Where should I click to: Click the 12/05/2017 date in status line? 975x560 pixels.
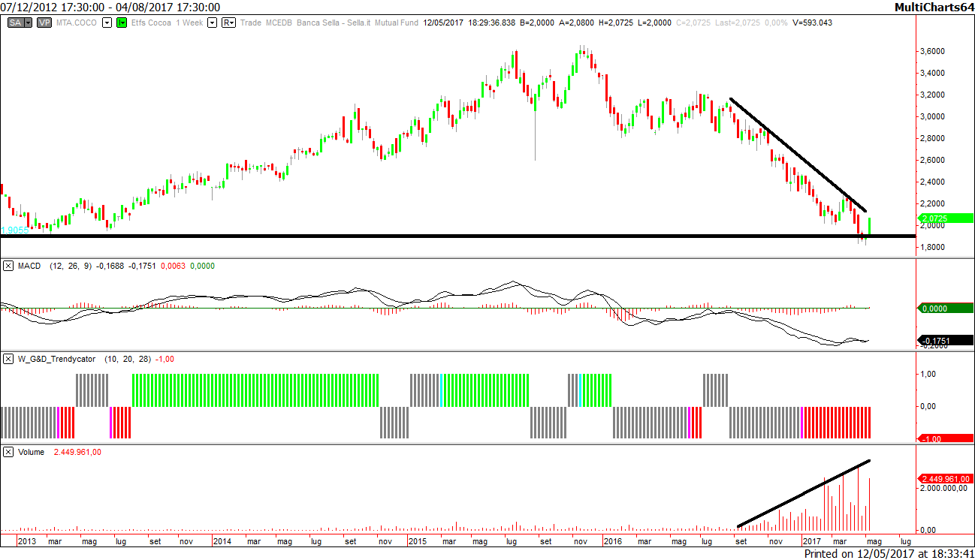click(x=443, y=23)
